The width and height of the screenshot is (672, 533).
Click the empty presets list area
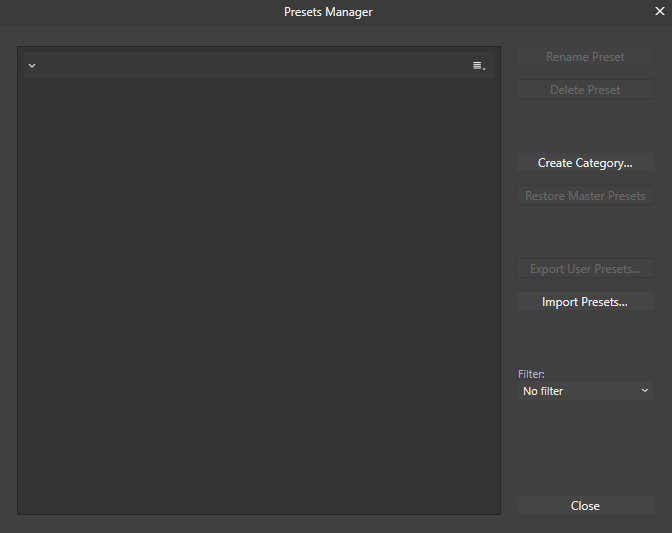pos(258,290)
